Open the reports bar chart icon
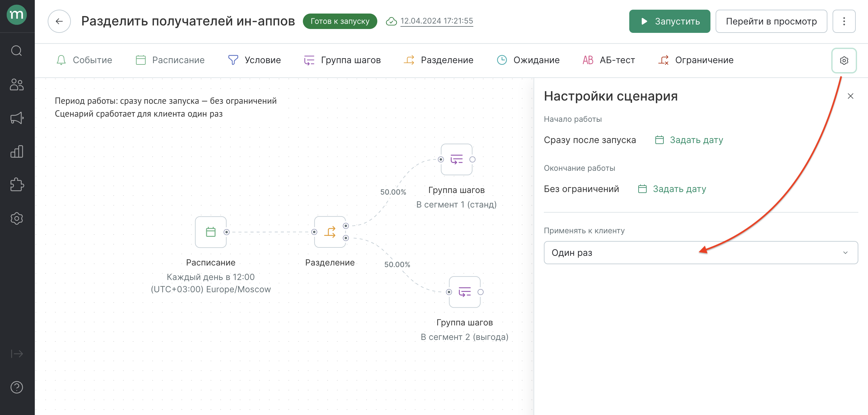The height and width of the screenshot is (415, 868). 16,151
